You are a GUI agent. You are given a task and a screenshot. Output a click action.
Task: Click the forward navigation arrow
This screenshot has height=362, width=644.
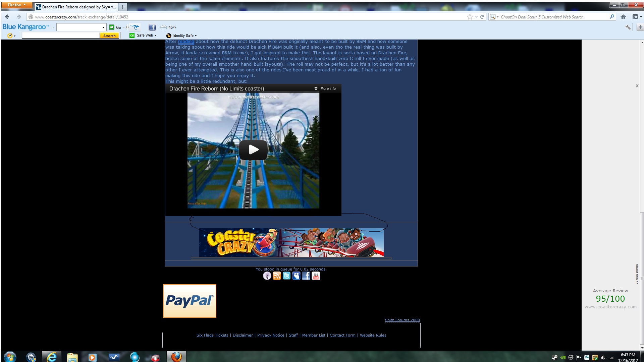[x=19, y=17]
